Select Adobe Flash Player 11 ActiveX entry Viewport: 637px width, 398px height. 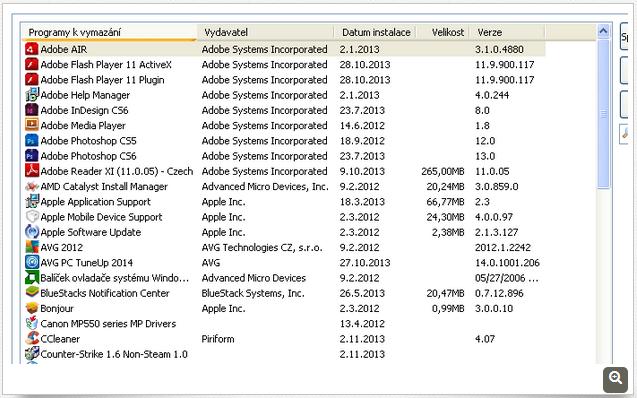coord(106,65)
